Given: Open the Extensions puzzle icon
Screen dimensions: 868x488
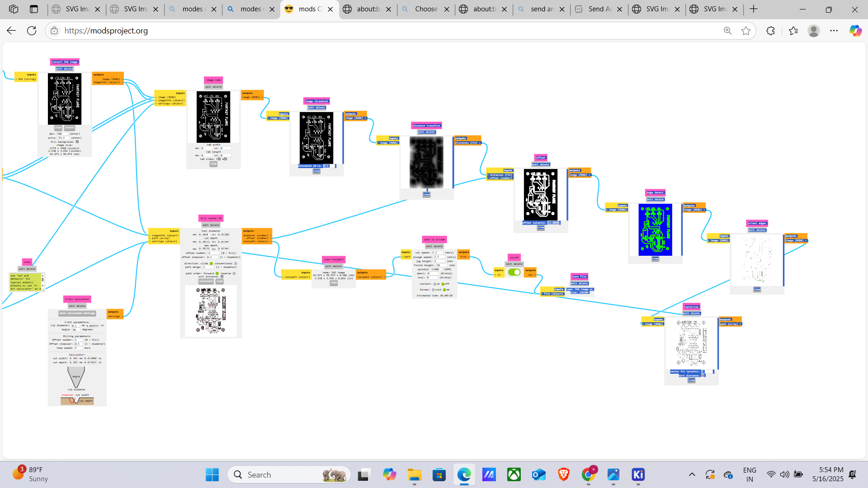Looking at the screenshot, I should coord(771,31).
